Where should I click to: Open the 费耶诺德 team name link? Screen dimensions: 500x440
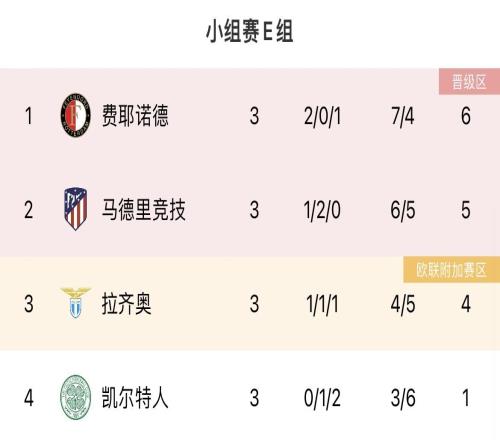[x=135, y=115]
